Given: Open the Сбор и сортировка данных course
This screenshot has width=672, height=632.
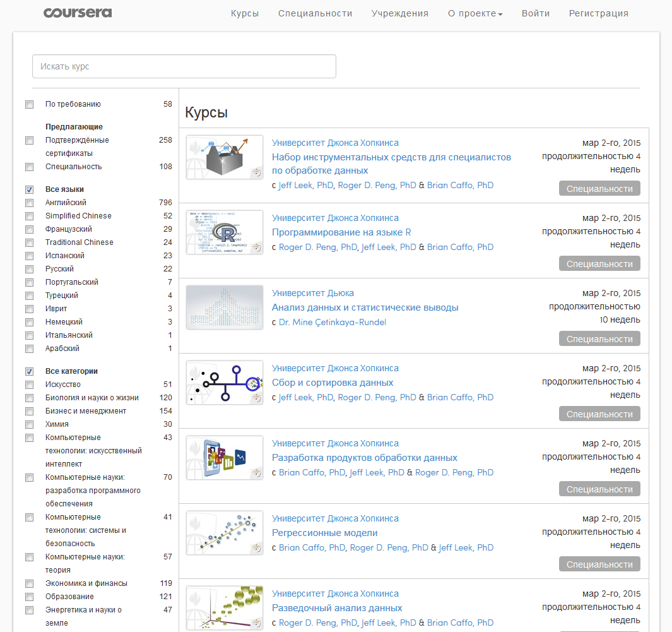Looking at the screenshot, I should tap(333, 383).
